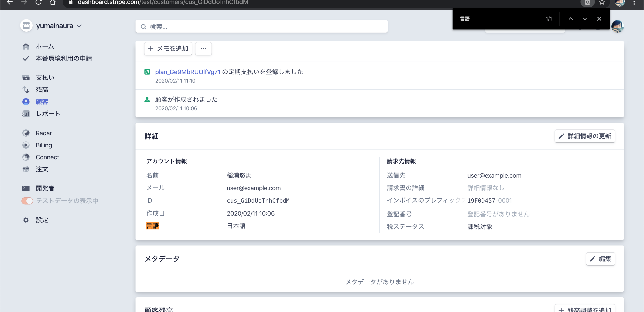The width and height of the screenshot is (644, 312).
Task: Click the Home (ホーム) house icon
Action: [x=26, y=46]
